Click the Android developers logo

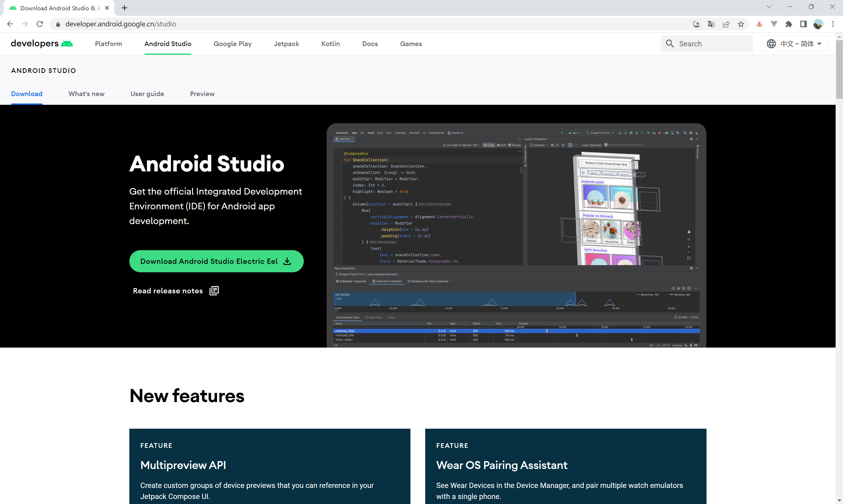[x=42, y=43]
